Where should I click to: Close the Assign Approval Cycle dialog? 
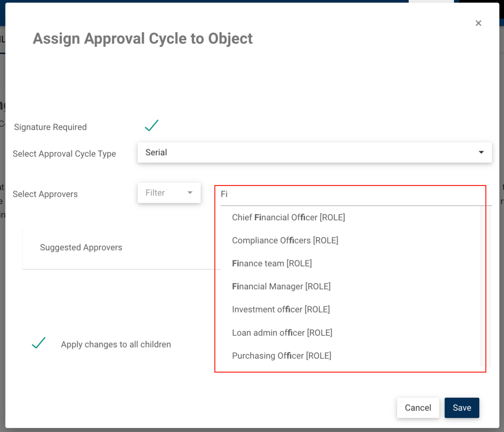pyautogui.click(x=478, y=23)
